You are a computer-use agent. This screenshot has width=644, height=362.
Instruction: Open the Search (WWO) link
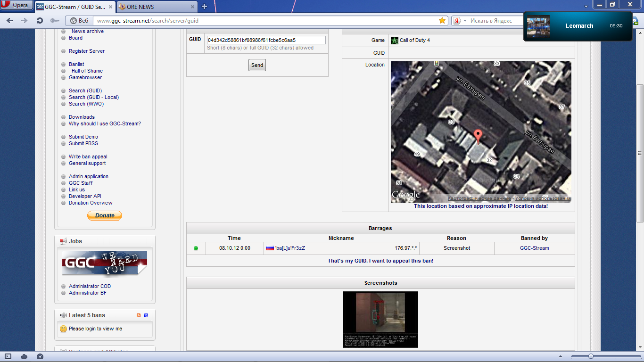pyautogui.click(x=86, y=104)
